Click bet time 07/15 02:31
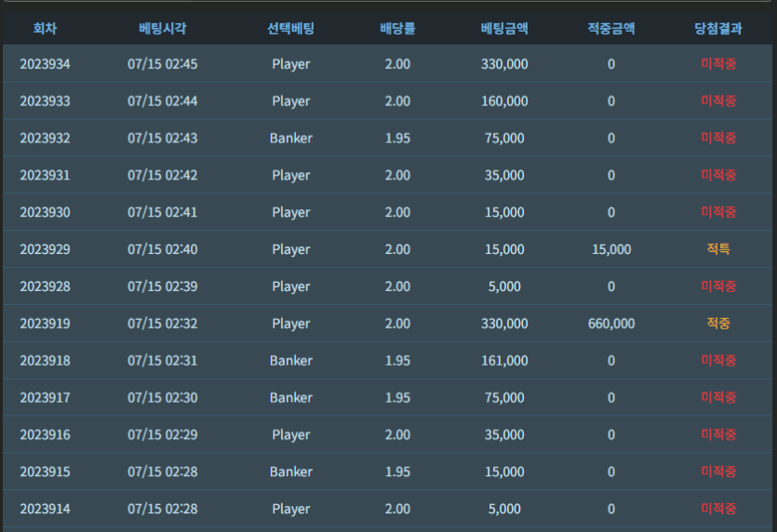This screenshot has height=532, width=777. pos(163,361)
